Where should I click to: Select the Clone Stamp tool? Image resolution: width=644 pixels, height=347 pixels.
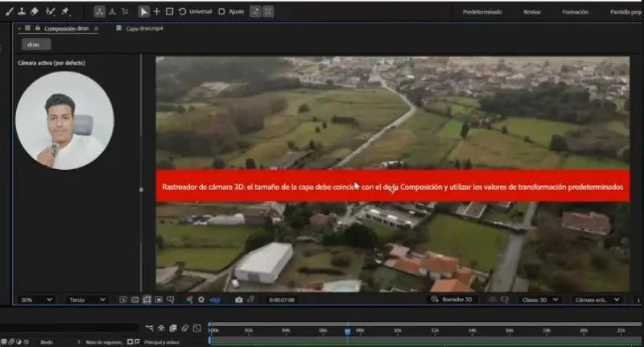22,11
